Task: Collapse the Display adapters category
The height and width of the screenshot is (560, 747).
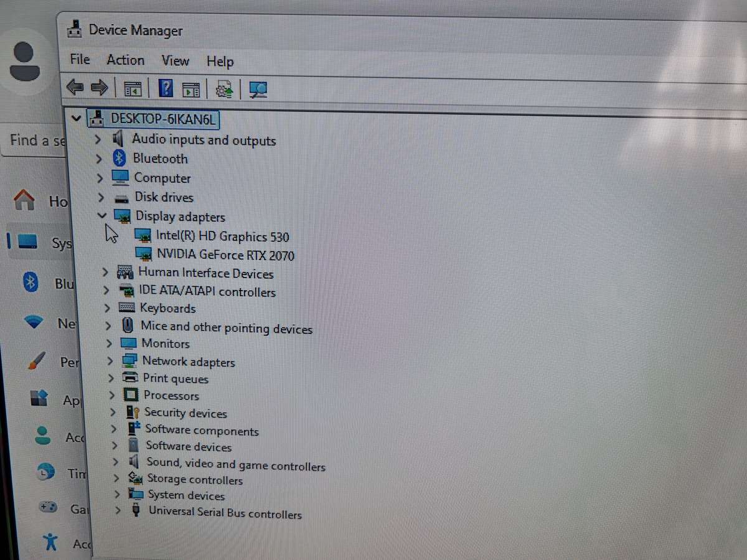Action: click(103, 216)
